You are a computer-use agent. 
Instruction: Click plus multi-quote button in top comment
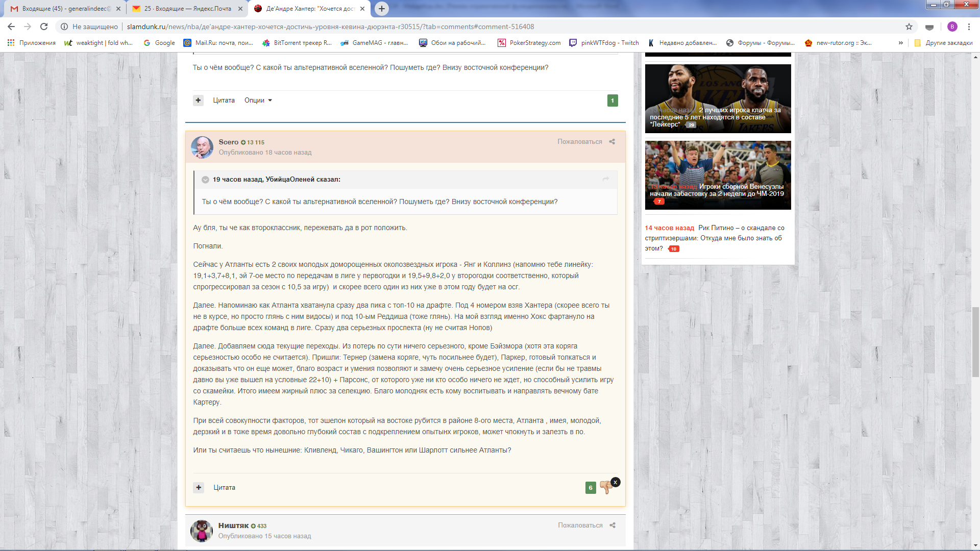199,101
